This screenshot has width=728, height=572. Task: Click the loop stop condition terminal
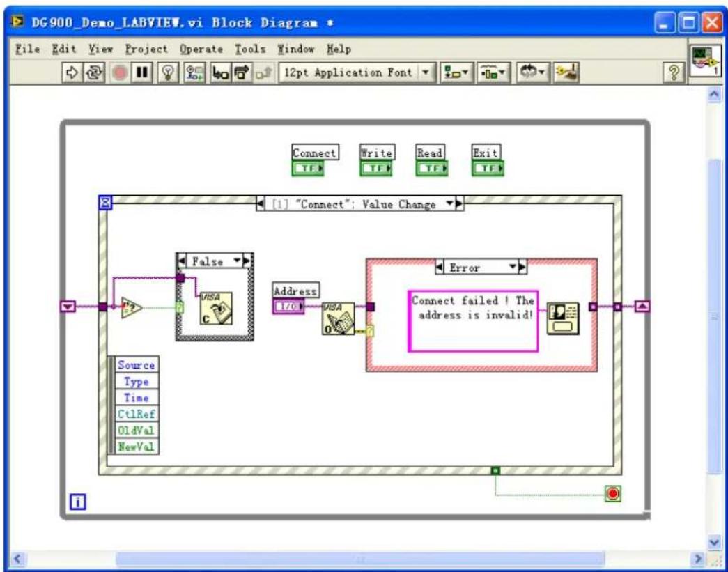pos(613,493)
